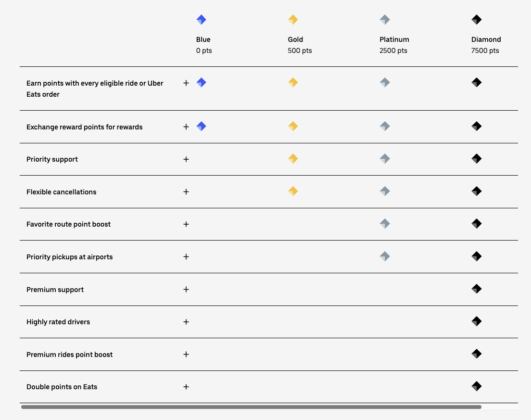Click the 'Gold' tier name

295,39
